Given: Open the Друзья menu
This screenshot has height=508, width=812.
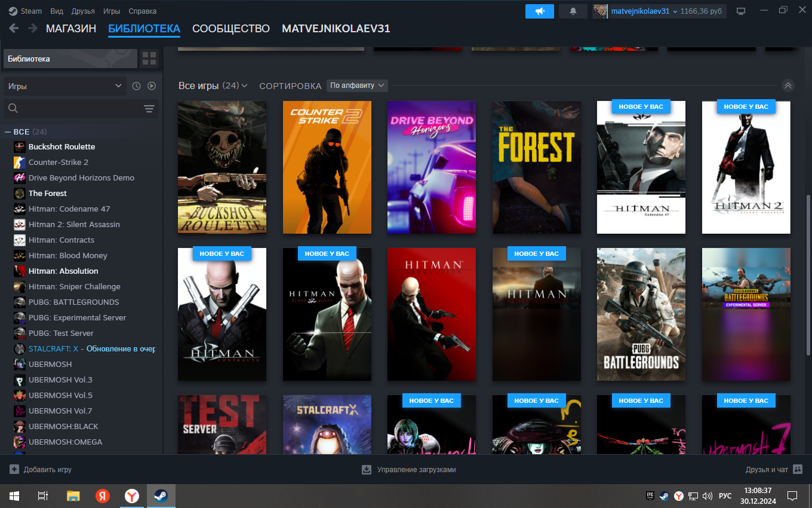Looking at the screenshot, I should pos(83,11).
